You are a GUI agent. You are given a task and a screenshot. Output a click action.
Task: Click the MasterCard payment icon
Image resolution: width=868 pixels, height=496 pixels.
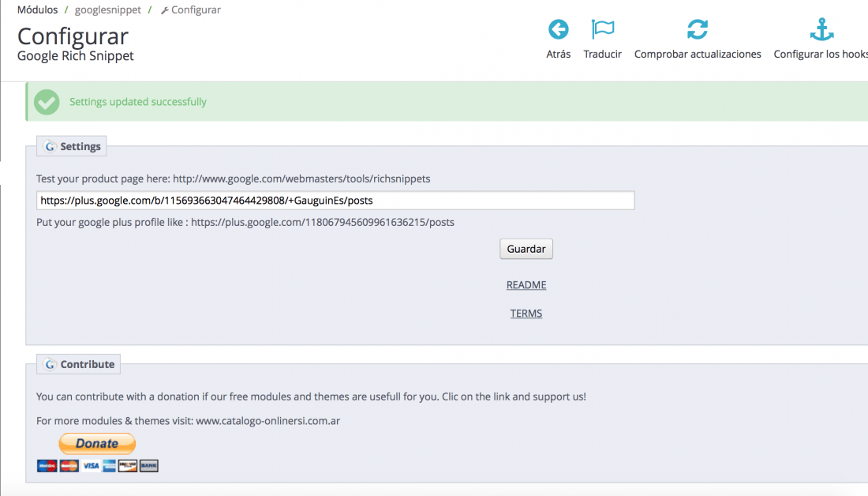point(69,466)
